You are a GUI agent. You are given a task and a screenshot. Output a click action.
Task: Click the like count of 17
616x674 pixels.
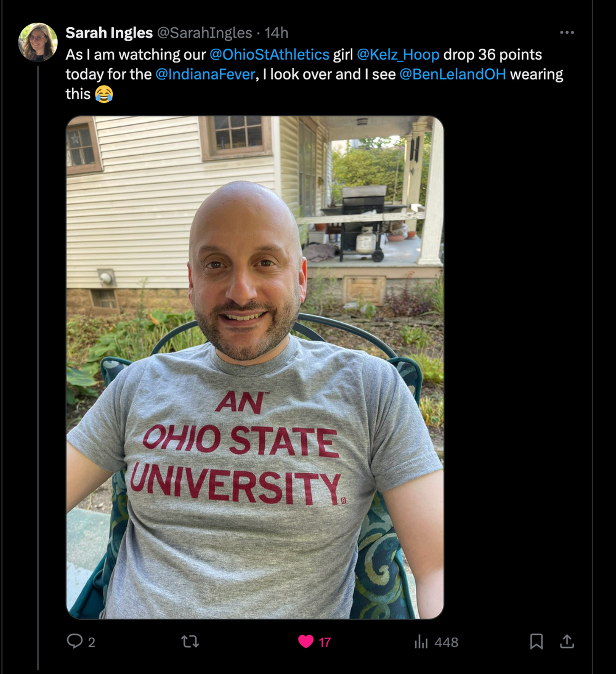(325, 642)
